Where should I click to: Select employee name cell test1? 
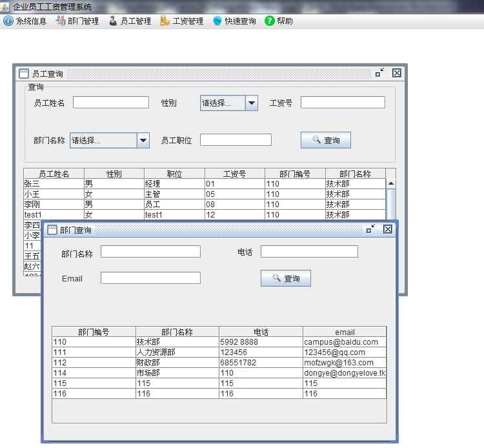pos(54,214)
